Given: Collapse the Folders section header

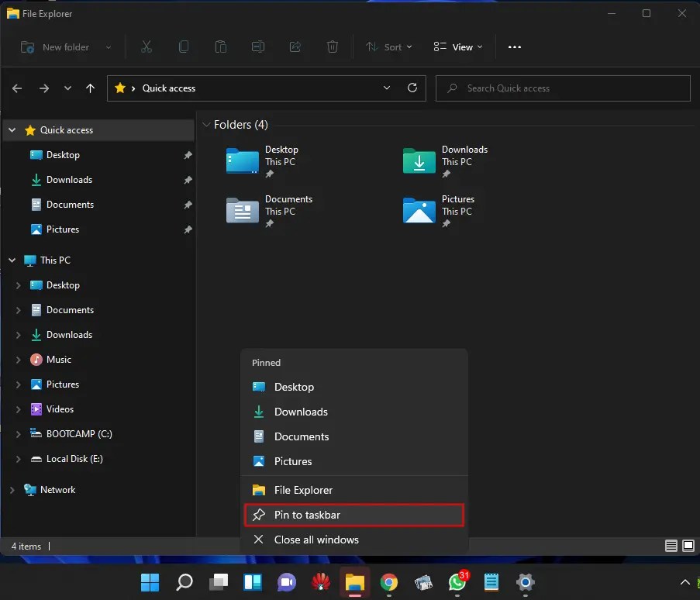Looking at the screenshot, I should tap(206, 124).
